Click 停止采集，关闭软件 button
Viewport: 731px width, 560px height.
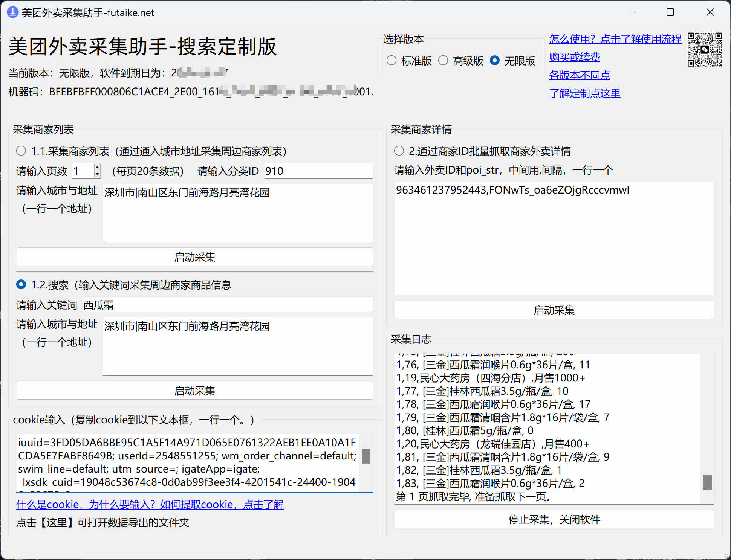pos(554,519)
